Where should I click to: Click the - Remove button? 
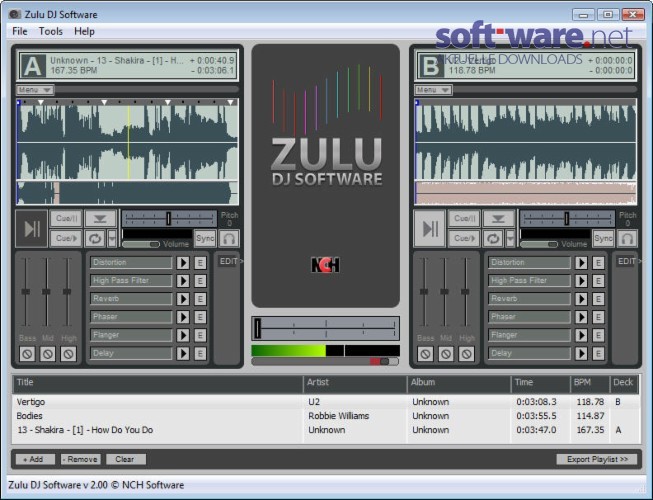click(x=80, y=459)
